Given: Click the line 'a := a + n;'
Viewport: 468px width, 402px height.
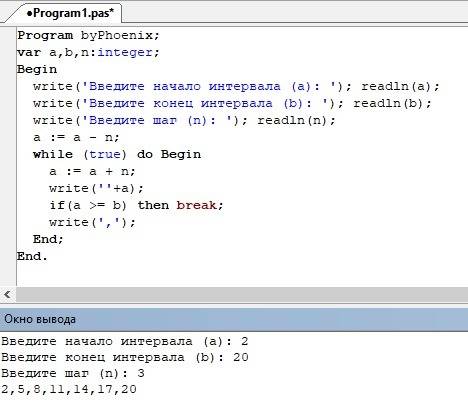Looking at the screenshot, I should coord(92,171).
